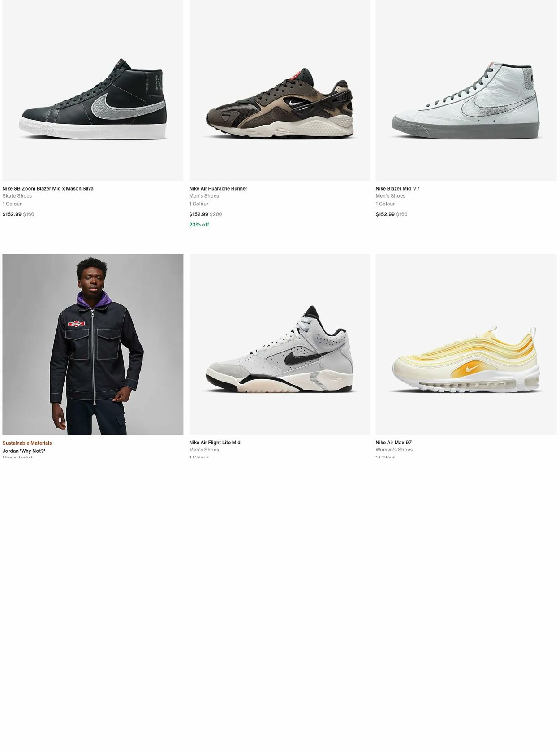Click Skate Shoes under the Mason Silva Blazer
Viewport: 560px width, 751px height.
(x=17, y=195)
